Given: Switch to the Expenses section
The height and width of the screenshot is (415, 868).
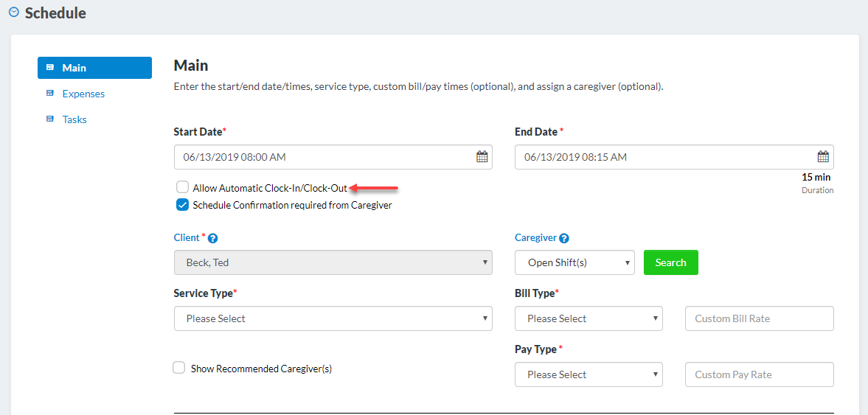Looking at the screenshot, I should pyautogui.click(x=83, y=94).
